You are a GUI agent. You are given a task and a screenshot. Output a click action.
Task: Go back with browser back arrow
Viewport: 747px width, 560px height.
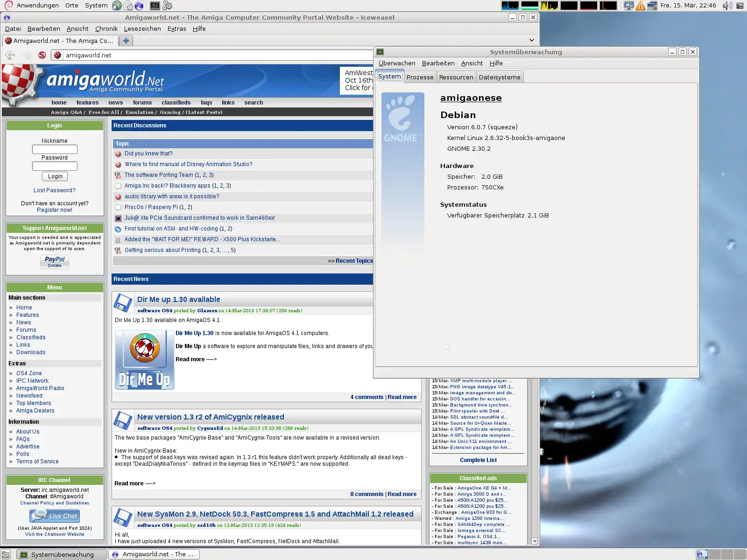pos(10,55)
